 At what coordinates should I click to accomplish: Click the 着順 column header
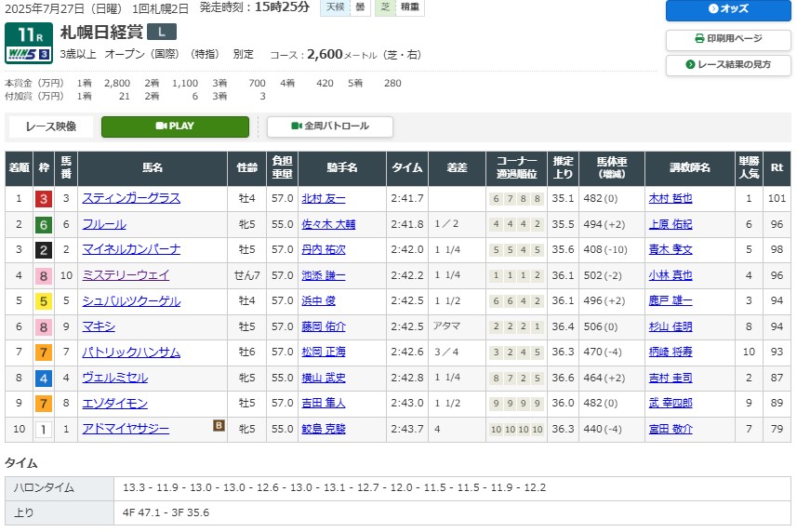[19, 167]
